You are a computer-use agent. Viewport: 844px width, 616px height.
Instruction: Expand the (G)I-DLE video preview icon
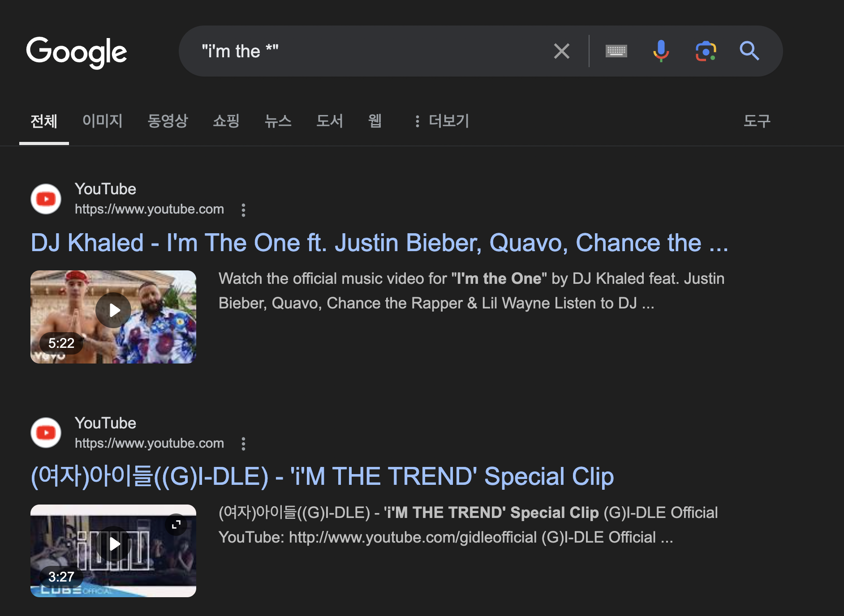click(176, 524)
